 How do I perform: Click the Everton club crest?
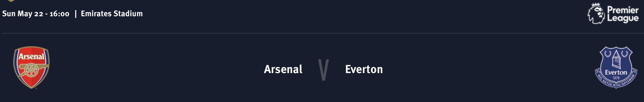(616, 67)
